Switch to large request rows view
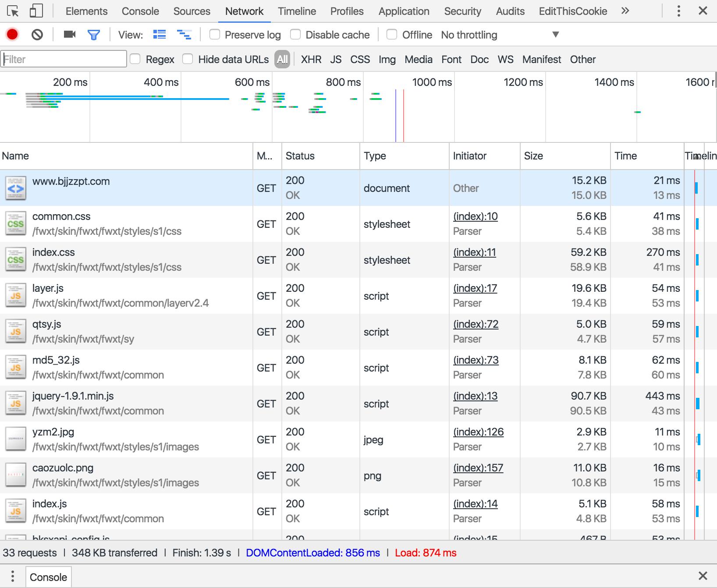 click(160, 34)
